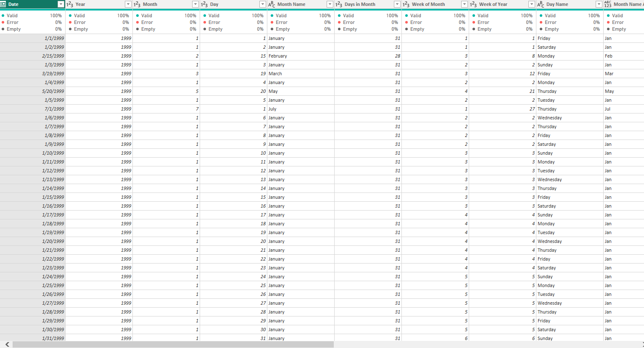Open the Day column filter dropdown
This screenshot has height=348, width=644.
262,4
